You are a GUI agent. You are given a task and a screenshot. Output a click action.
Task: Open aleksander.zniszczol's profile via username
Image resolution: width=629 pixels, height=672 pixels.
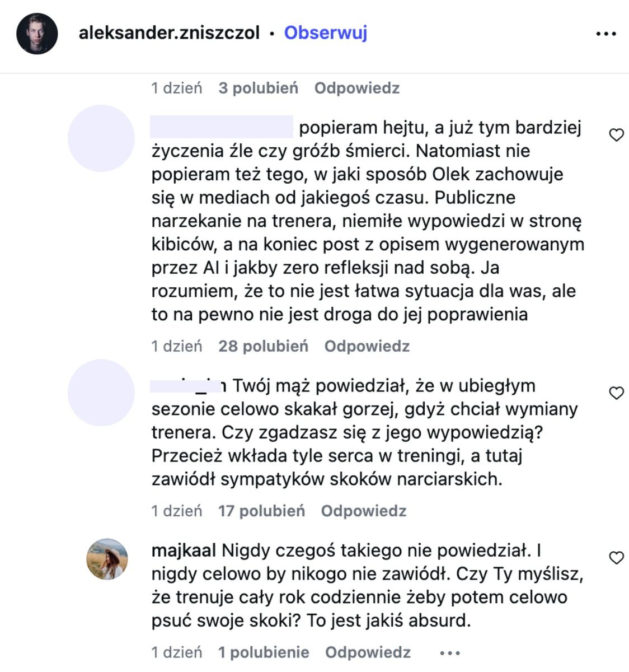[168, 33]
